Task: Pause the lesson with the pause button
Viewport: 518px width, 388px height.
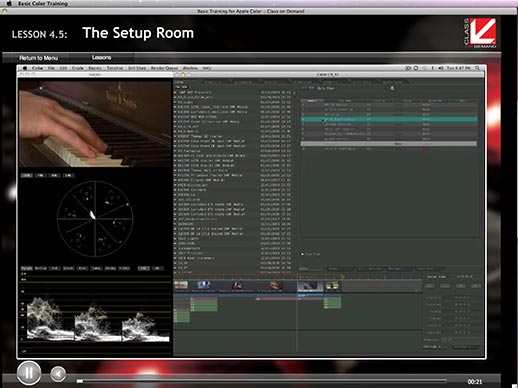Action: 29,373
